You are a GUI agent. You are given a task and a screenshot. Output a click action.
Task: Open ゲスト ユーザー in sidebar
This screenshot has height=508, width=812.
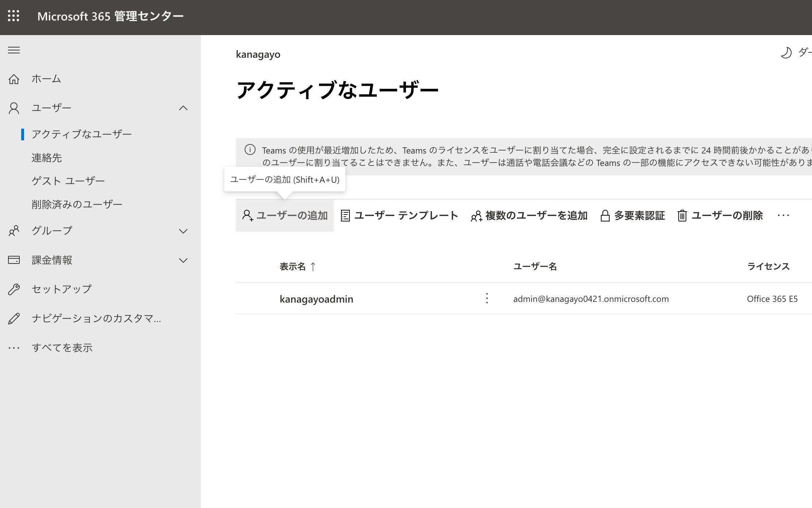pyautogui.click(x=68, y=181)
